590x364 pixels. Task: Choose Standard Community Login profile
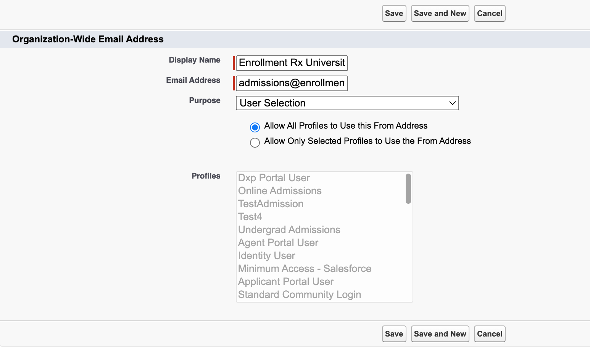300,295
